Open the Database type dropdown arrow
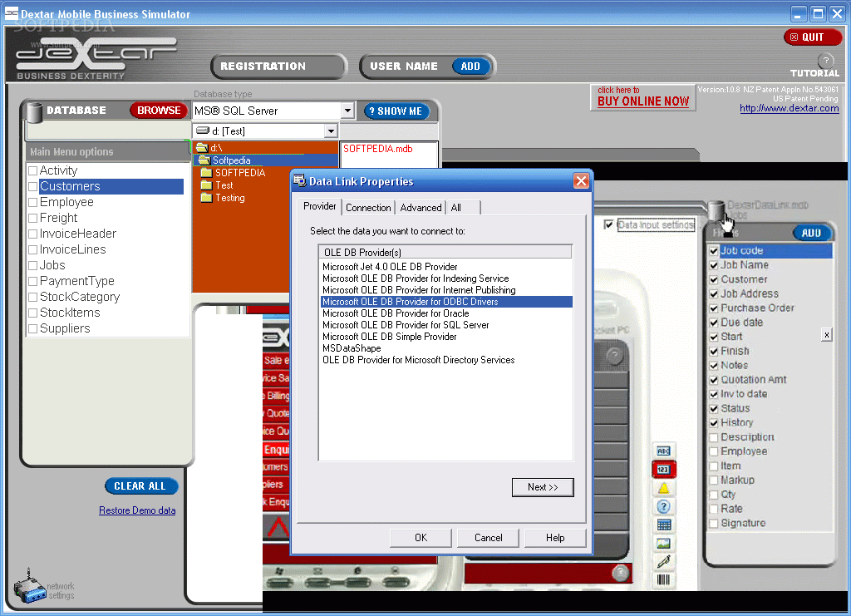Image resolution: width=851 pixels, height=616 pixels. [x=348, y=111]
